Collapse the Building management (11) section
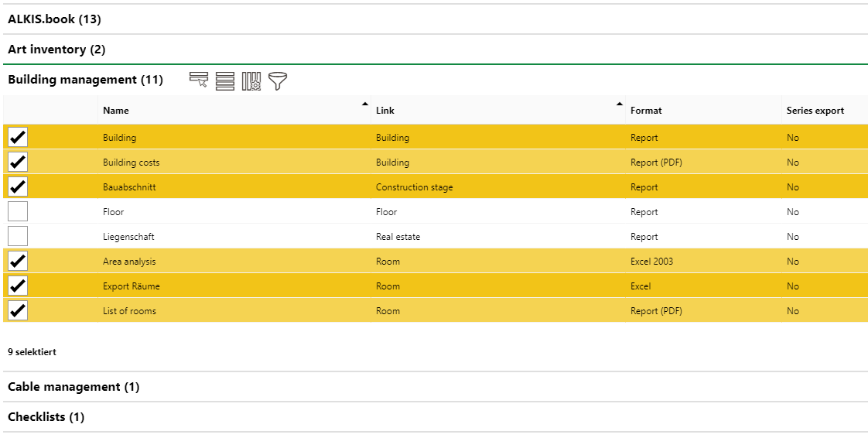This screenshot has width=868, height=438. [85, 80]
